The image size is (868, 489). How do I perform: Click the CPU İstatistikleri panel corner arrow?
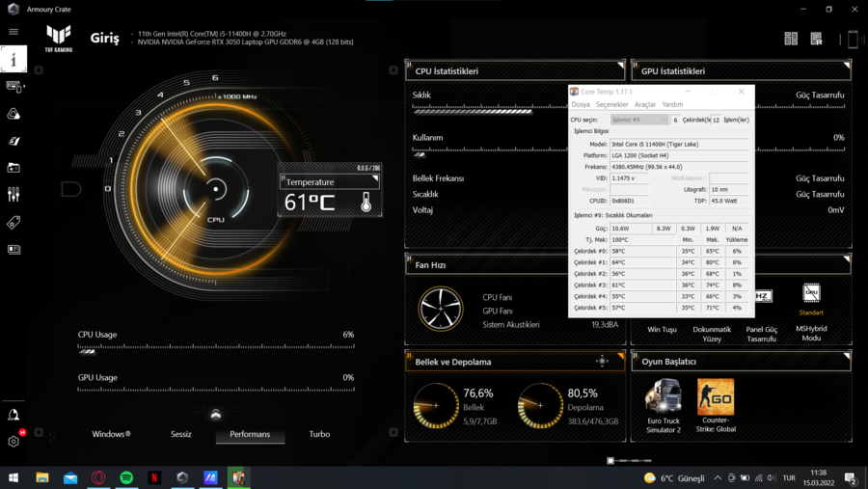point(620,66)
